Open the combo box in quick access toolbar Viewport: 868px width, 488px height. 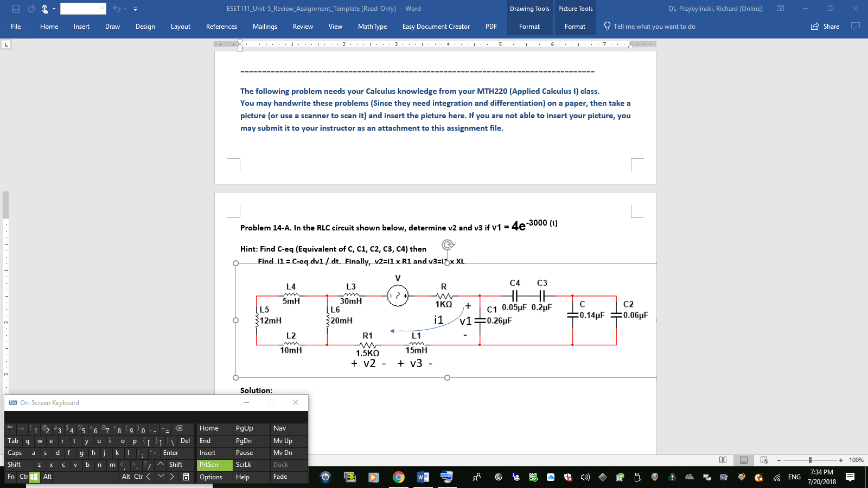coord(83,9)
